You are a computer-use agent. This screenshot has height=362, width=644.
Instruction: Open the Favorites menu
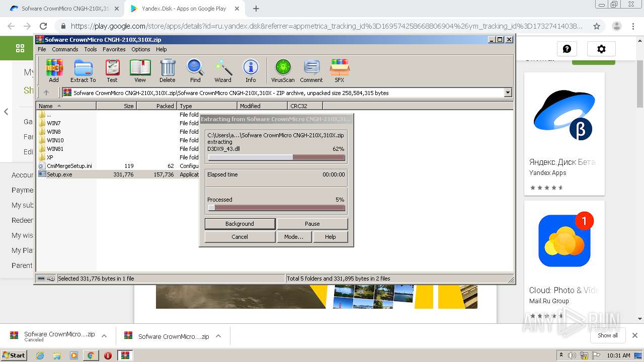tap(114, 49)
